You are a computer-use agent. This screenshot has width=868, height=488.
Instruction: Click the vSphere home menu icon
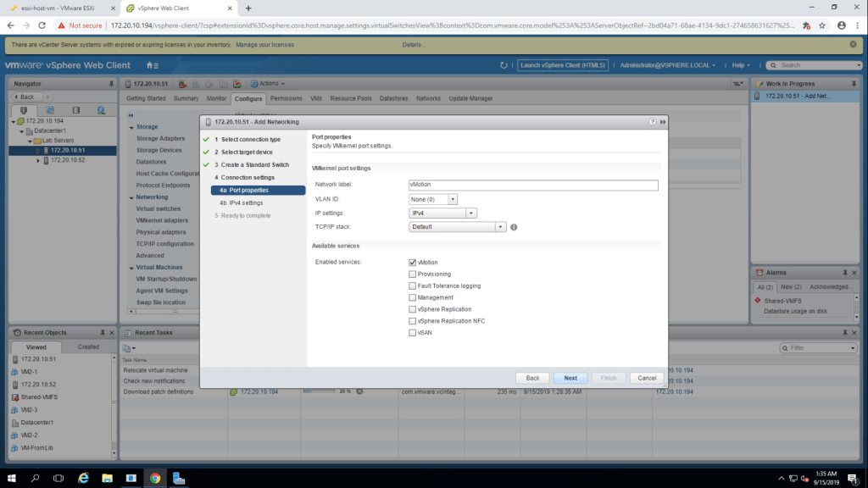(x=152, y=65)
